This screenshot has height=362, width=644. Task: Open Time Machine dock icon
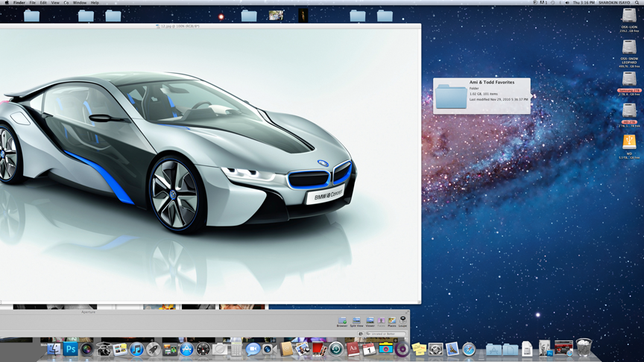(x=336, y=349)
